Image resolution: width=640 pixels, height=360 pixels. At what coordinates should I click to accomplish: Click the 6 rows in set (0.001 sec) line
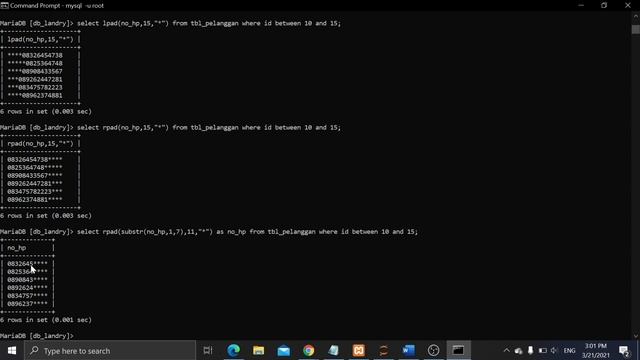point(46,320)
